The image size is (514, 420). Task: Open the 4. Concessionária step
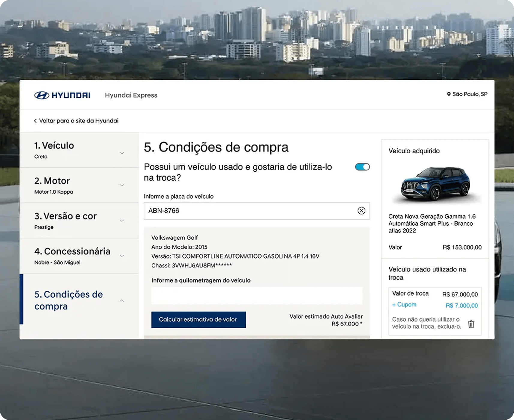pyautogui.click(x=72, y=251)
